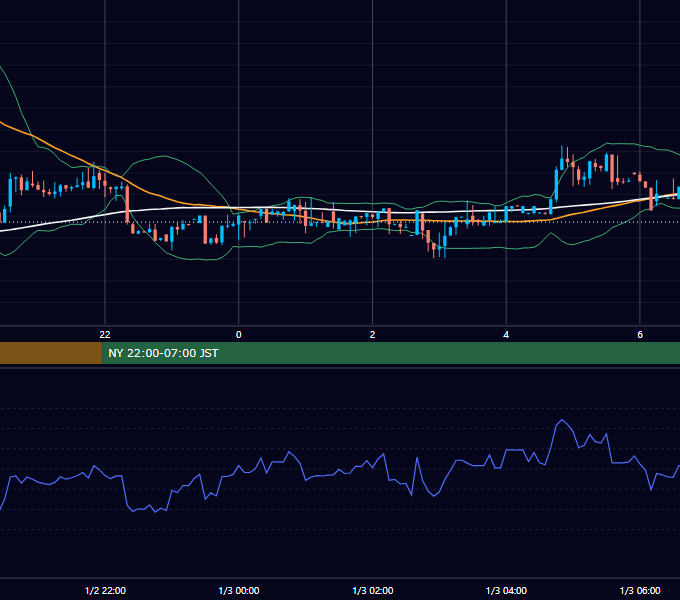Viewport: 680px width, 600px height.
Task: Click the hour label 0 on price chart axis
Action: [239, 334]
